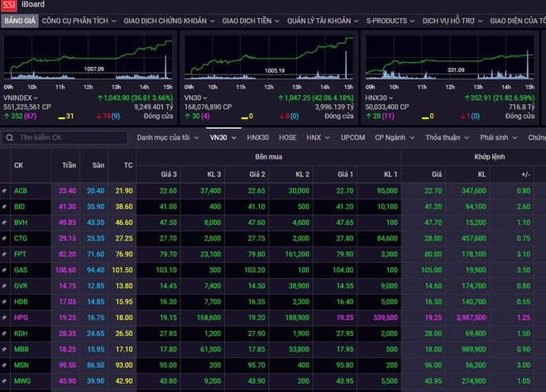Click the SSI logo icon
Screen dimensions: 546x392
point(8,5)
